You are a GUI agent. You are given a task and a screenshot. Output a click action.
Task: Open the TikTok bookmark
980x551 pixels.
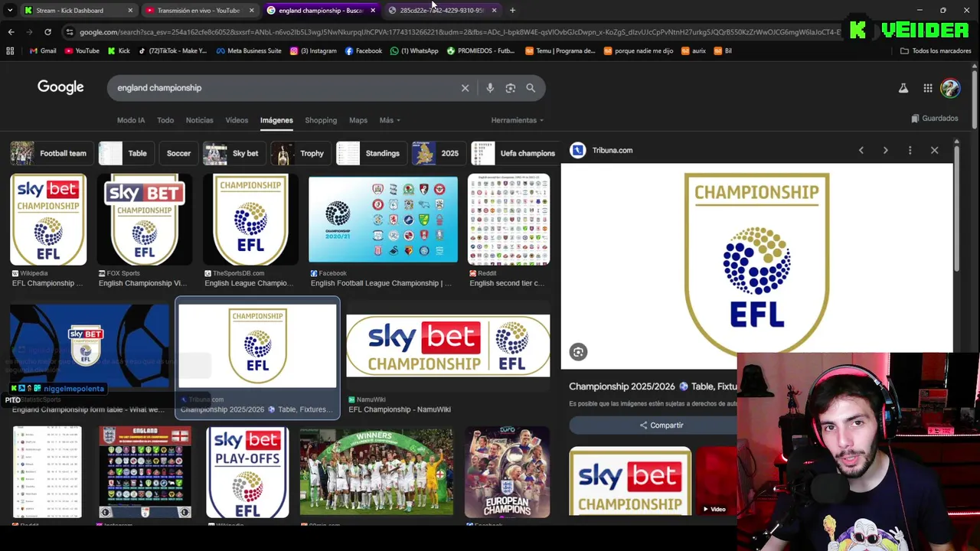click(172, 51)
